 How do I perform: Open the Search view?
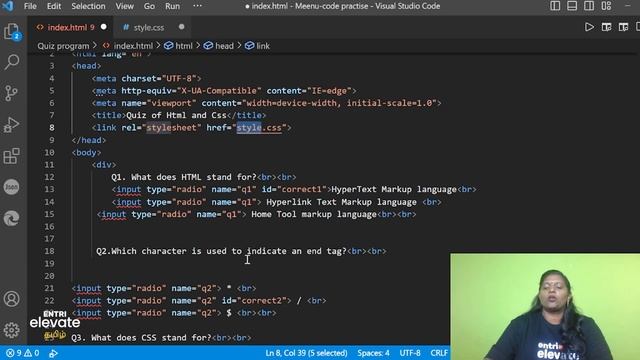[x=11, y=62]
